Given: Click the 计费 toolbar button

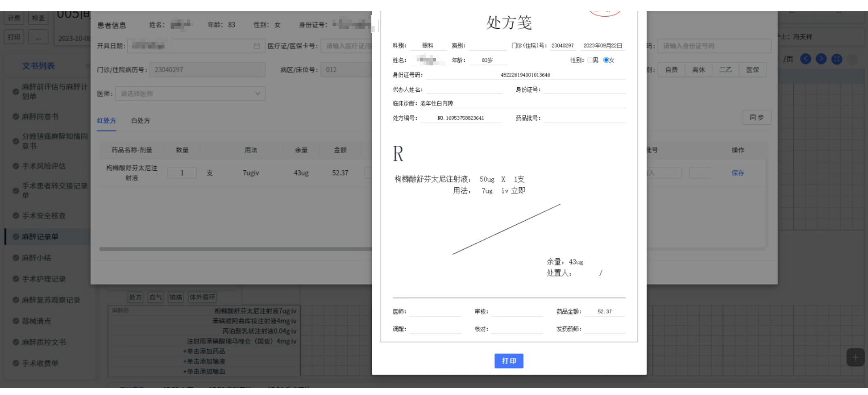Looking at the screenshot, I should point(14,18).
